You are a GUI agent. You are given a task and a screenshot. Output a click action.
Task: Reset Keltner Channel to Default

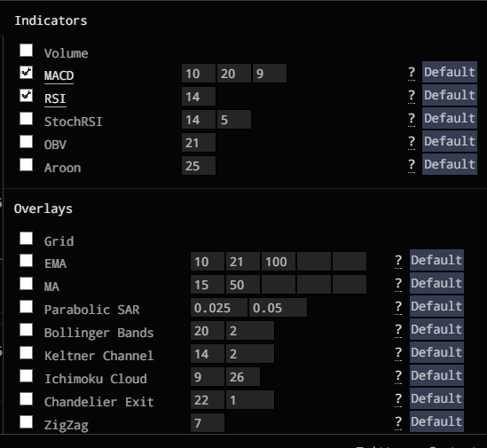pos(436,352)
